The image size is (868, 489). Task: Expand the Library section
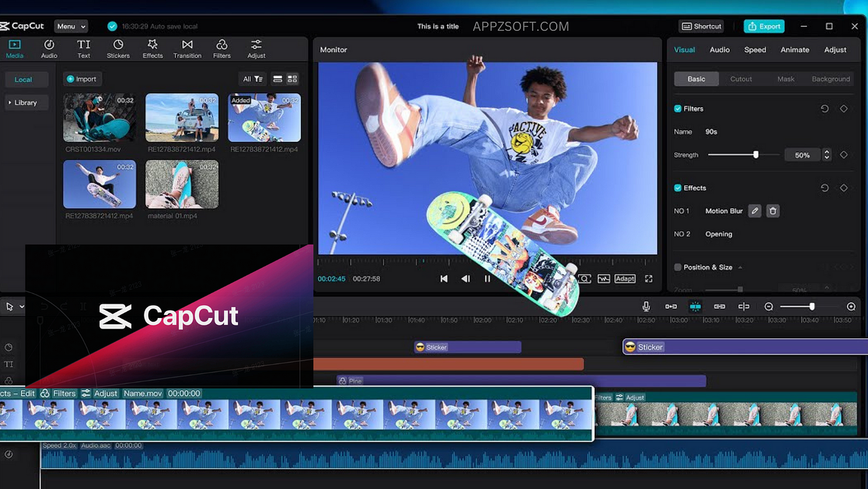pyautogui.click(x=26, y=102)
